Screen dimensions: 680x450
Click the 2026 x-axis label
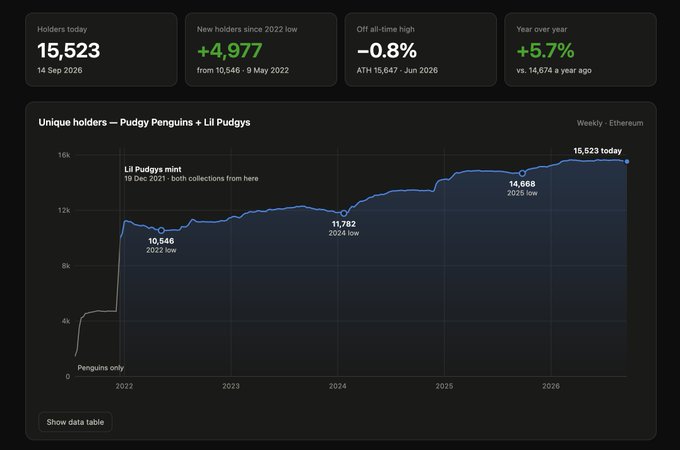[551, 386]
